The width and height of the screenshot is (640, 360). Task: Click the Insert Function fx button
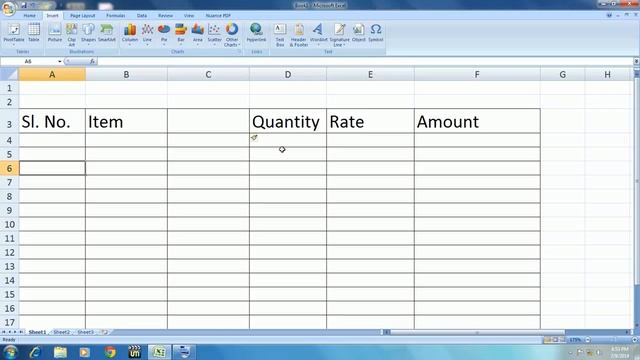pos(93,61)
